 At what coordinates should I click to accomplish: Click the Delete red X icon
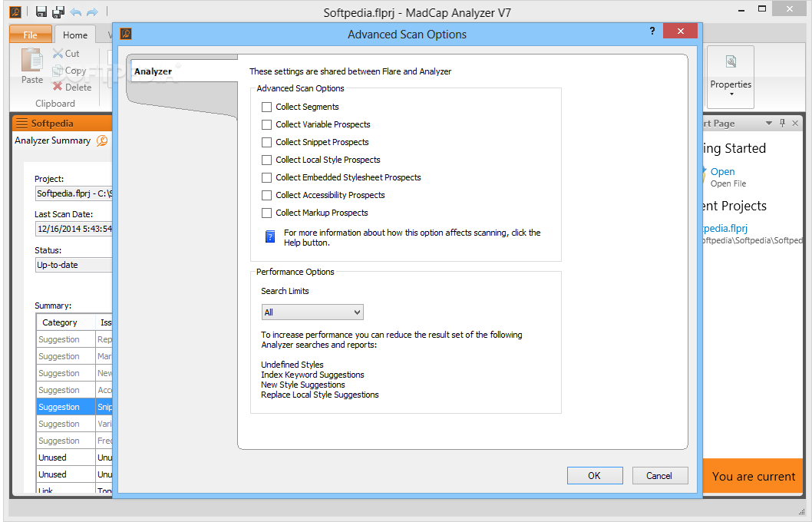click(58, 87)
